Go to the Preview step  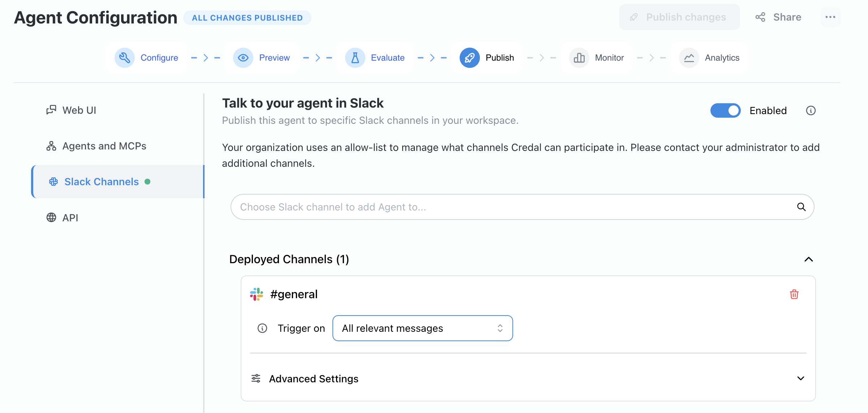262,58
